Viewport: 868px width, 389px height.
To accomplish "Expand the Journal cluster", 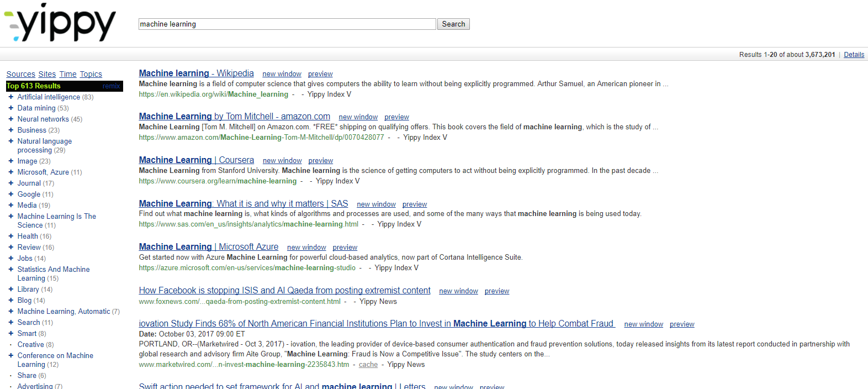I will (10, 183).
